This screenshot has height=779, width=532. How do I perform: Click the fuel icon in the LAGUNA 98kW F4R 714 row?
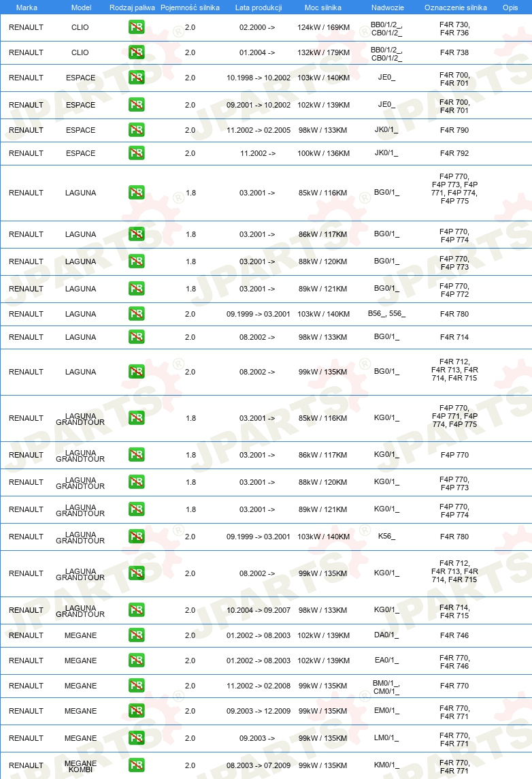click(x=137, y=337)
